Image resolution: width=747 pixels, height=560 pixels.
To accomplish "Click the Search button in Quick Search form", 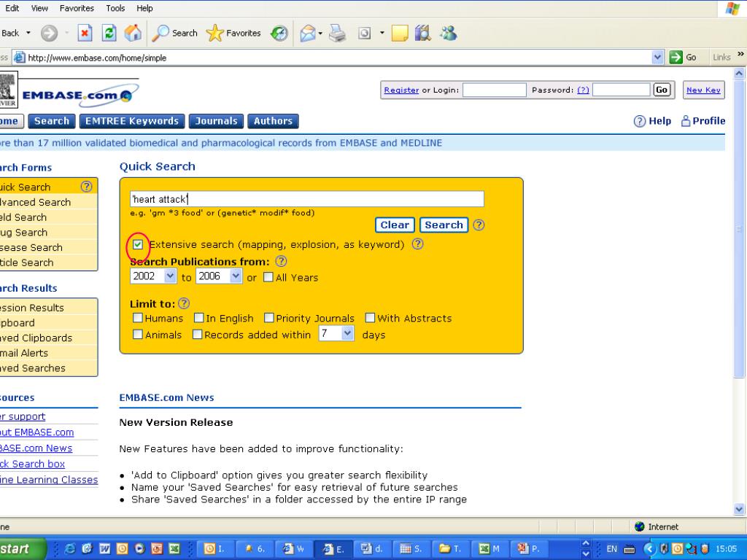I will [444, 225].
